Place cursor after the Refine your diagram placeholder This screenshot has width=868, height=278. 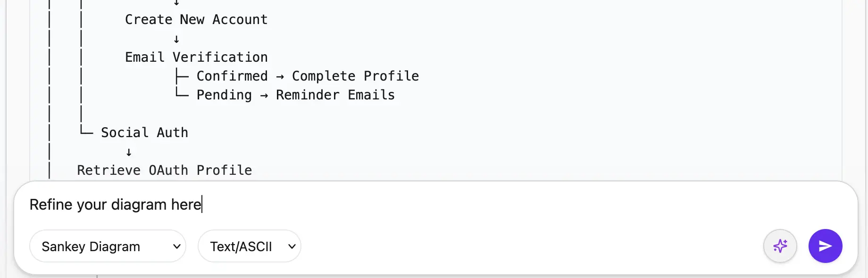pos(202,204)
